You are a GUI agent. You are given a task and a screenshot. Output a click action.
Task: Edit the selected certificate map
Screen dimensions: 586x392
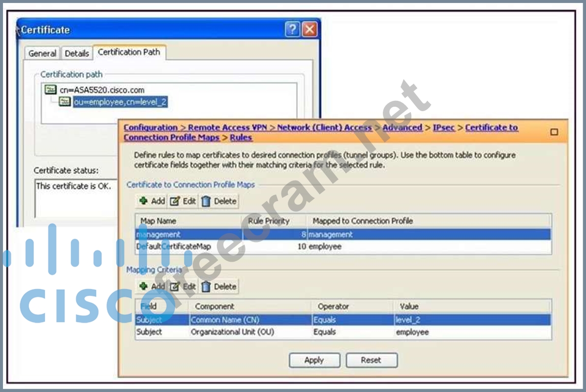pos(183,201)
